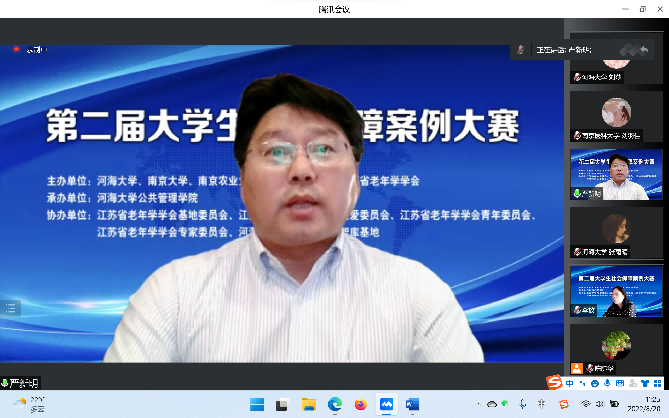This screenshot has width=669, height=418.
Task: Click the Tencent Meeting taskbar icon
Action: (x=387, y=404)
